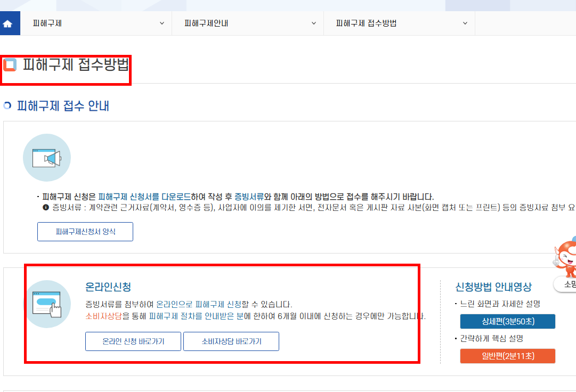Click the orange square icon next to 피해구제 접수방법 heading

tap(9, 64)
